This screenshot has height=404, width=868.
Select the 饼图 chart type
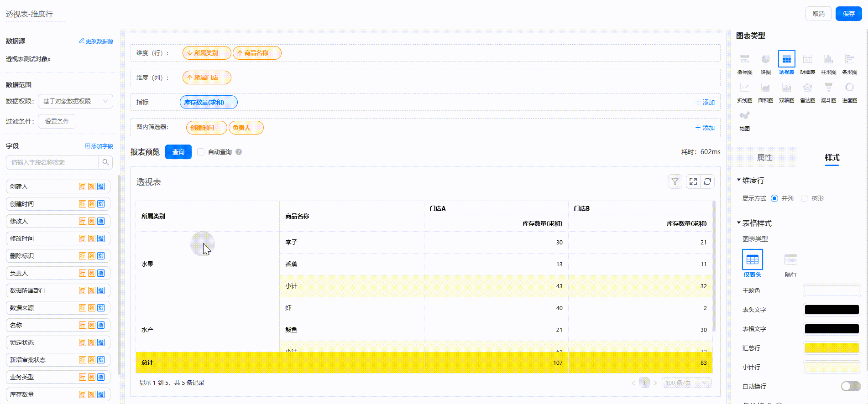[765, 63]
